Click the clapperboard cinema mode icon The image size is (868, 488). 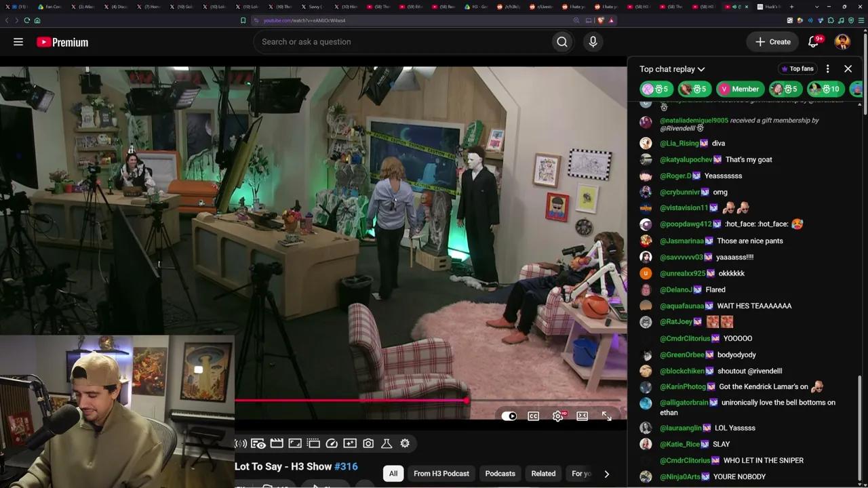[277, 443]
